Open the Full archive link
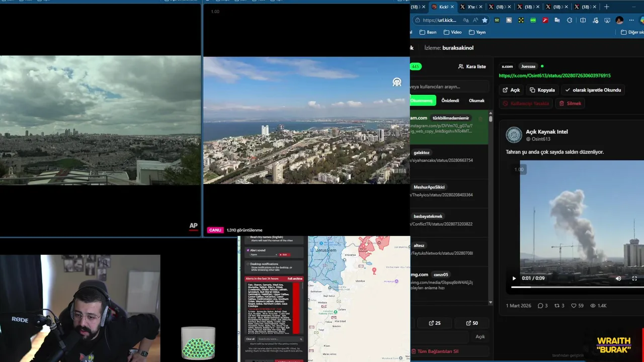This screenshot has height=362, width=644. [x=295, y=279]
